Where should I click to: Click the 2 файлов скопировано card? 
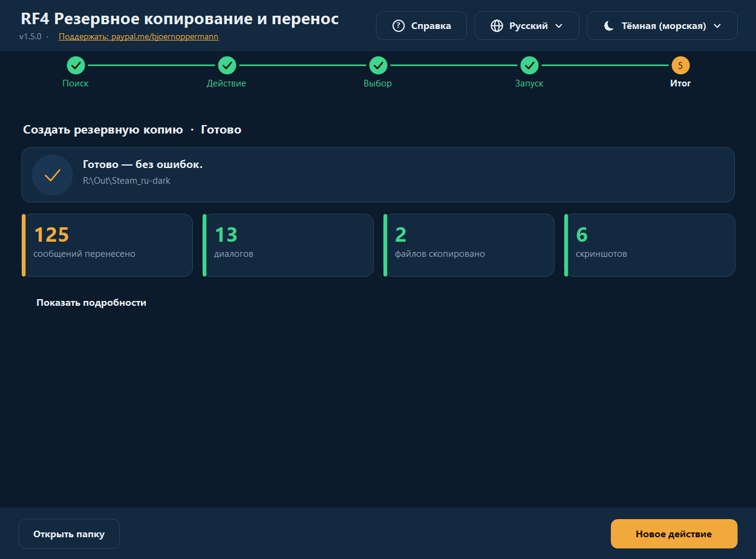(x=469, y=245)
